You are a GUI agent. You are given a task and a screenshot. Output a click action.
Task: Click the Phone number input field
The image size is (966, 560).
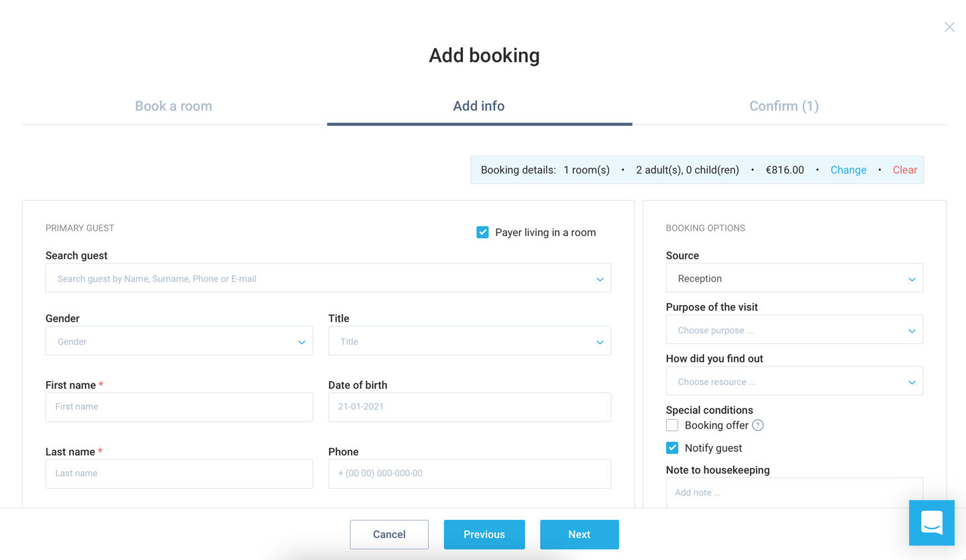click(x=470, y=473)
